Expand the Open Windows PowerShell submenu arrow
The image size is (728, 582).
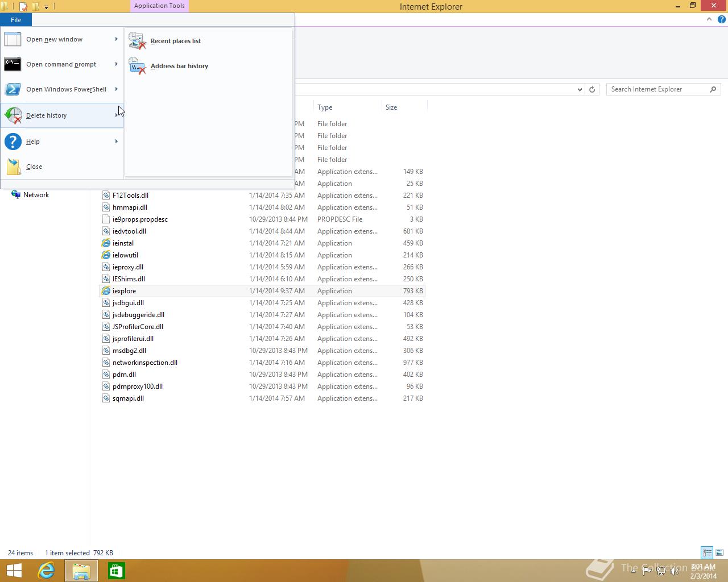pyautogui.click(x=116, y=89)
